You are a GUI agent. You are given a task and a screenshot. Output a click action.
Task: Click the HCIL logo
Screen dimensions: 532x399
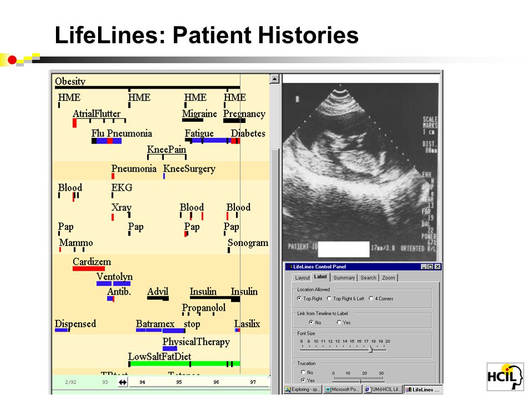[x=505, y=377]
